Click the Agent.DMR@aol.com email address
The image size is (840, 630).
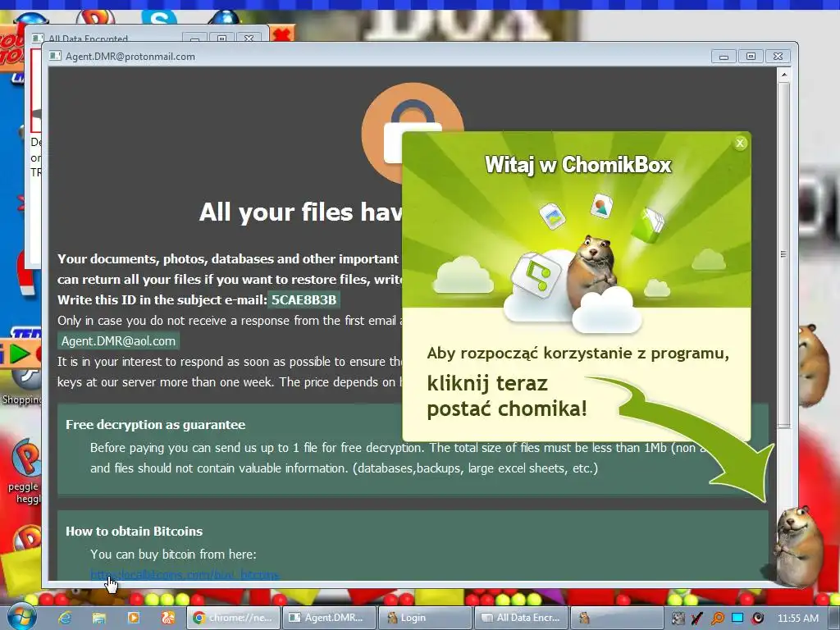pos(118,341)
